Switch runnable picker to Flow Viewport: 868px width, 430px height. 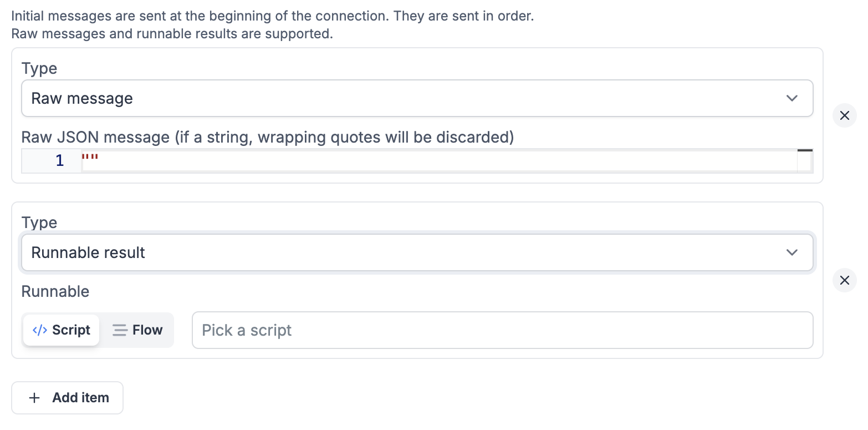pyautogui.click(x=137, y=330)
